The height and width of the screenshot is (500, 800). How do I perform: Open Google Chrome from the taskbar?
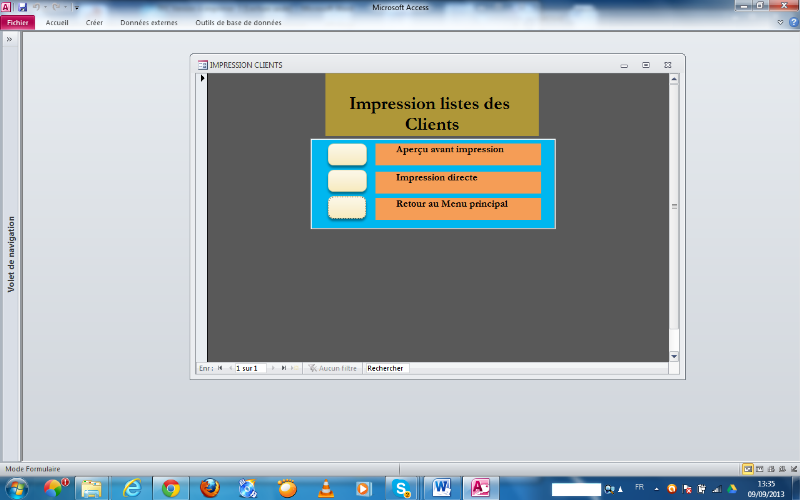(x=171, y=488)
